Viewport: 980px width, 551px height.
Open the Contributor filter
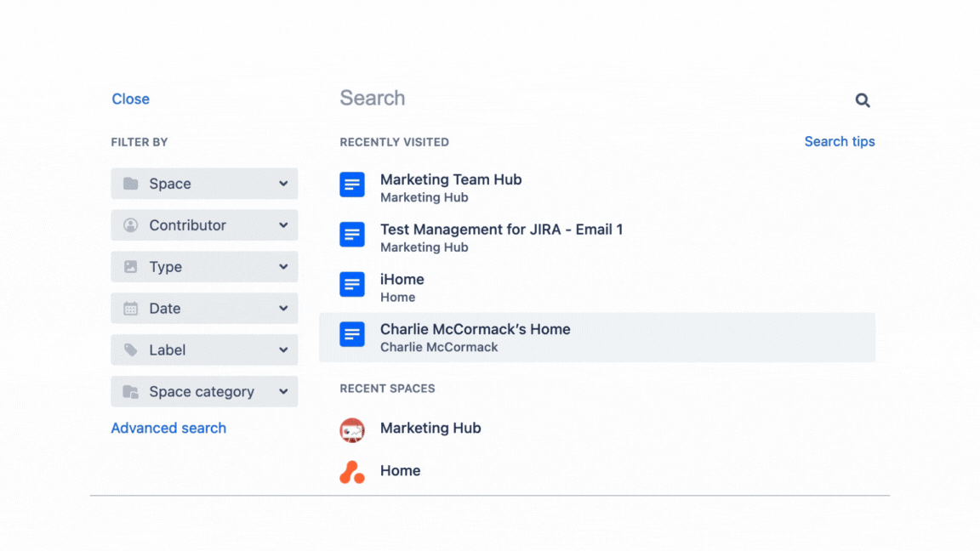pos(283,224)
